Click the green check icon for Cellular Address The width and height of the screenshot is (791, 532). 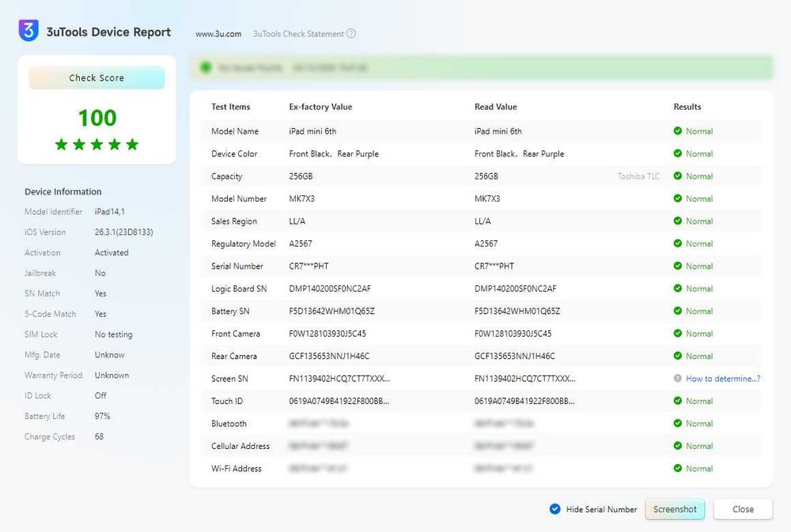point(678,446)
